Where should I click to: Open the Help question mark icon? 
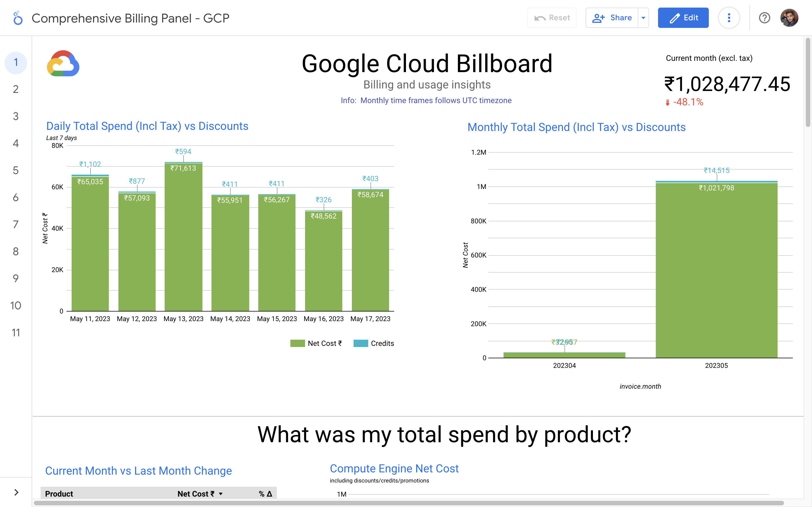pos(764,18)
